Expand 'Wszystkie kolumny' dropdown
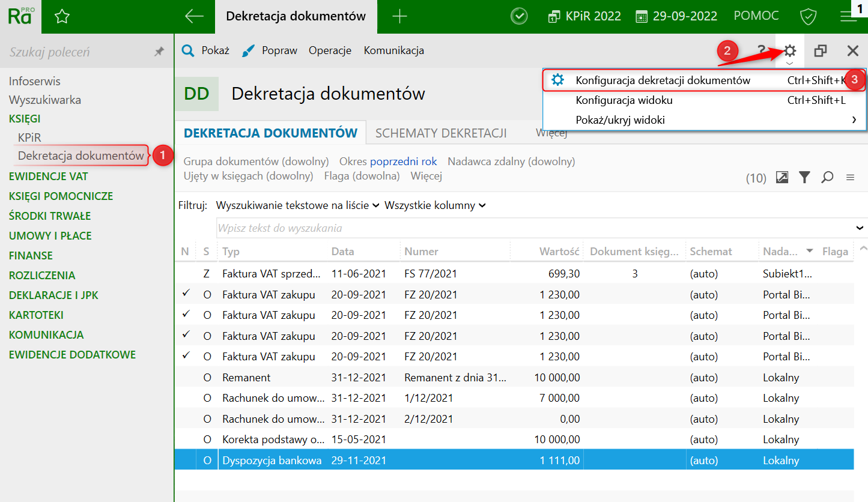 pyautogui.click(x=435, y=205)
